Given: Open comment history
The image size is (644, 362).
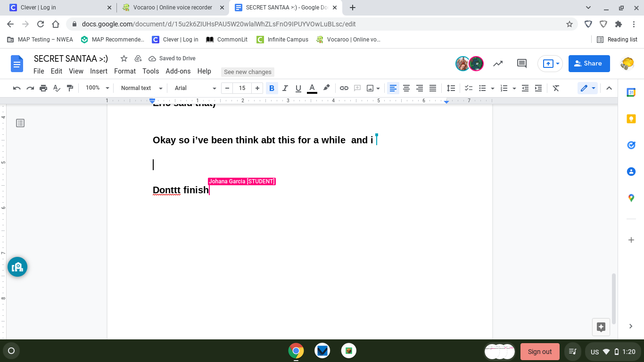Looking at the screenshot, I should [522, 64].
